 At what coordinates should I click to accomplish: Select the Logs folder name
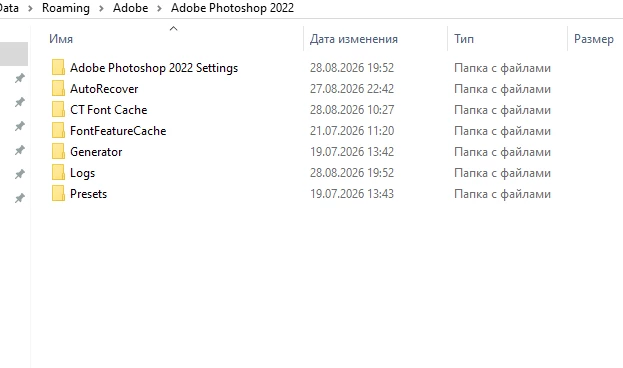click(x=83, y=173)
